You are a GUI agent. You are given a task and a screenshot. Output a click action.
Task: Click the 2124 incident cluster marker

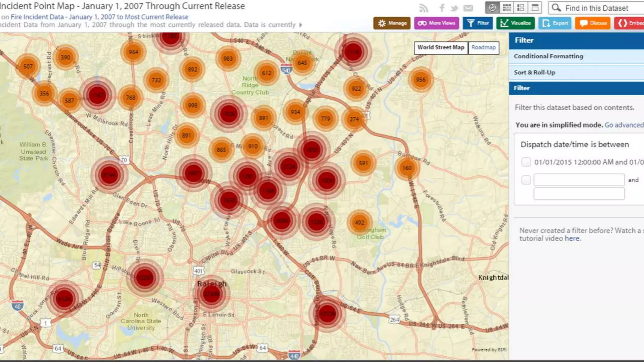pos(289,167)
